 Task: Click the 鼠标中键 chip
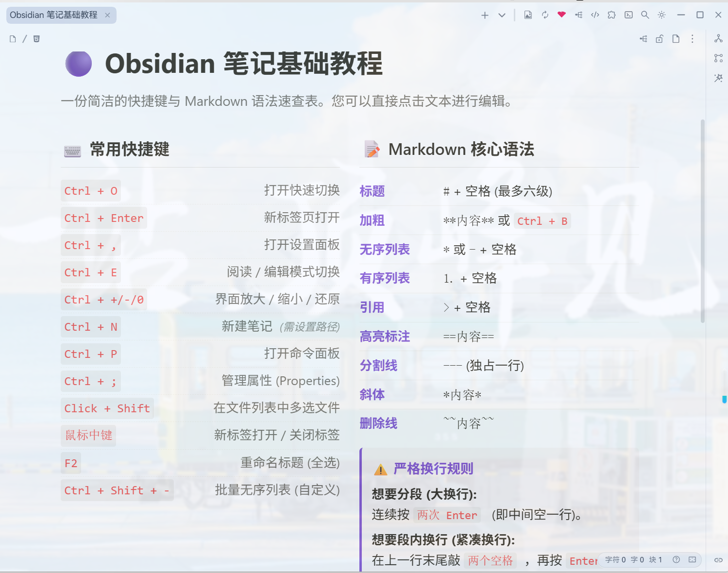tap(88, 436)
